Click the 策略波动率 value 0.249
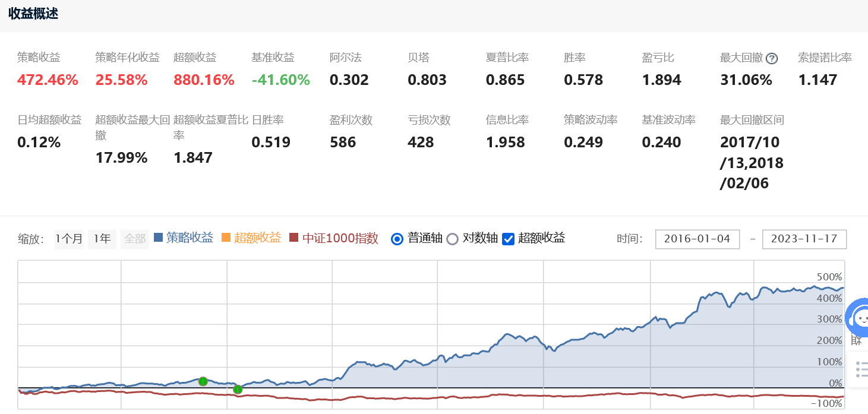The image size is (868, 414). coord(583,143)
